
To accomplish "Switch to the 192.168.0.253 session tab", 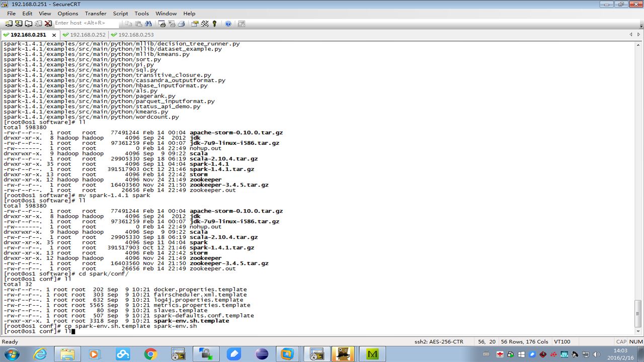I will pyautogui.click(x=132, y=35).
